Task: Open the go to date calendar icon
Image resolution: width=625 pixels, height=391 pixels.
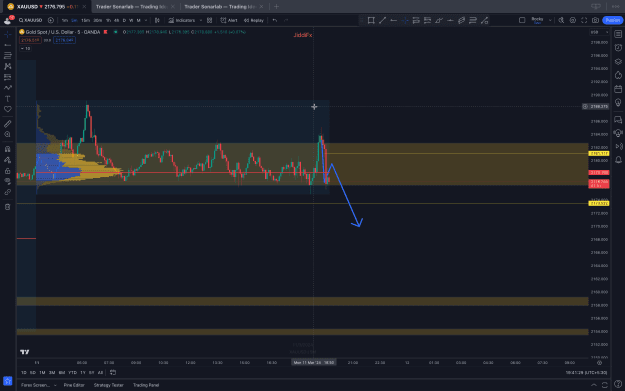Action: click(113, 373)
